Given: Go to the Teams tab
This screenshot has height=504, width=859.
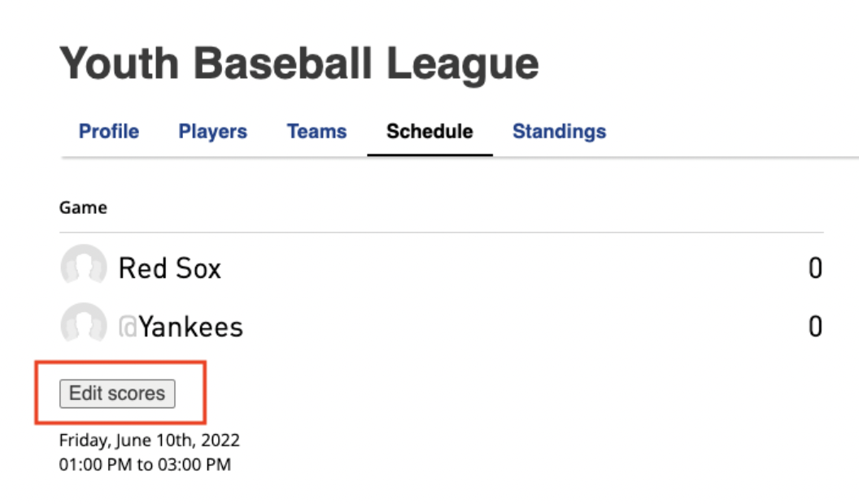Looking at the screenshot, I should (x=316, y=132).
